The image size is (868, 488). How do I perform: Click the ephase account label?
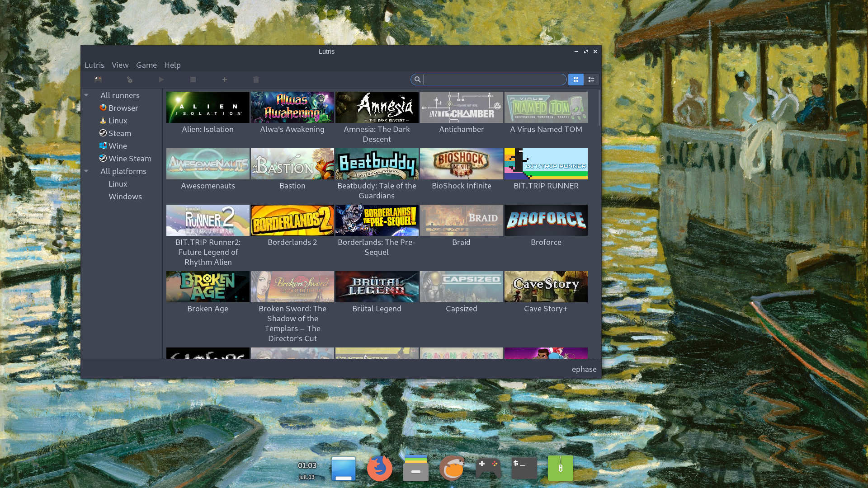(584, 369)
